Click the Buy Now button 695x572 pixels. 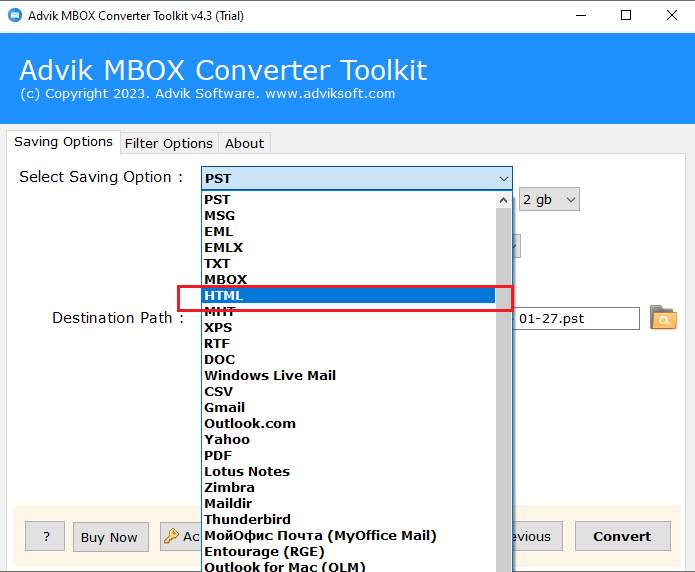(110, 537)
